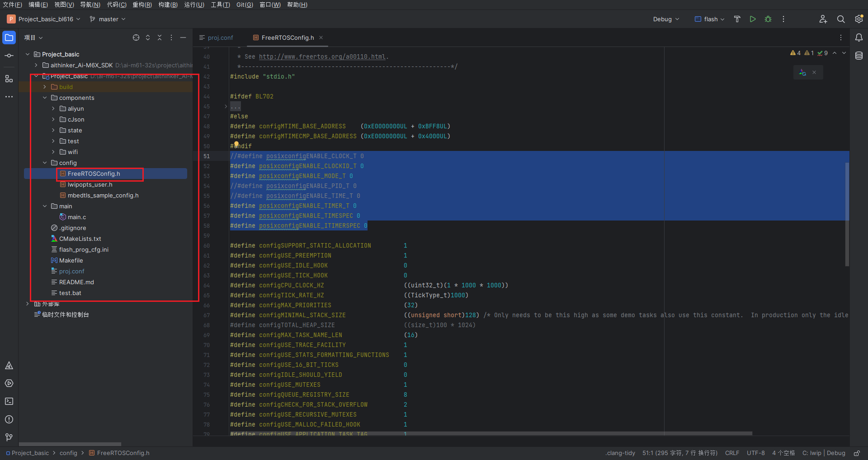Viewport: 868px width, 460px height.
Task: Open project panel options menu
Action: [171, 38]
